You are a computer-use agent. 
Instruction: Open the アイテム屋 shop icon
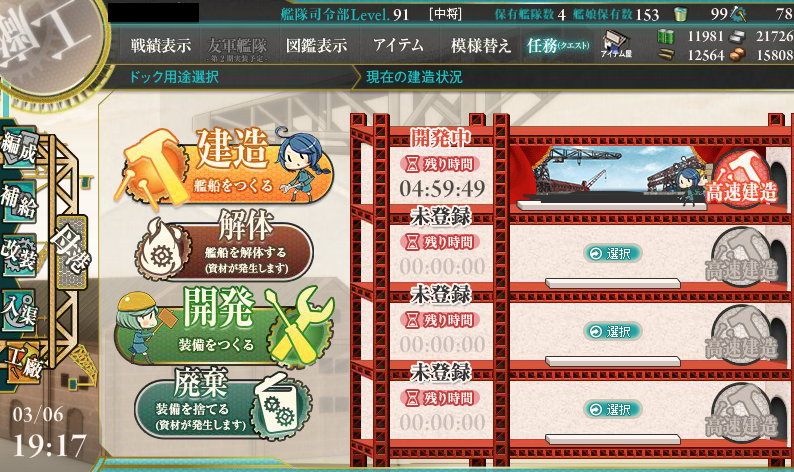click(x=616, y=45)
